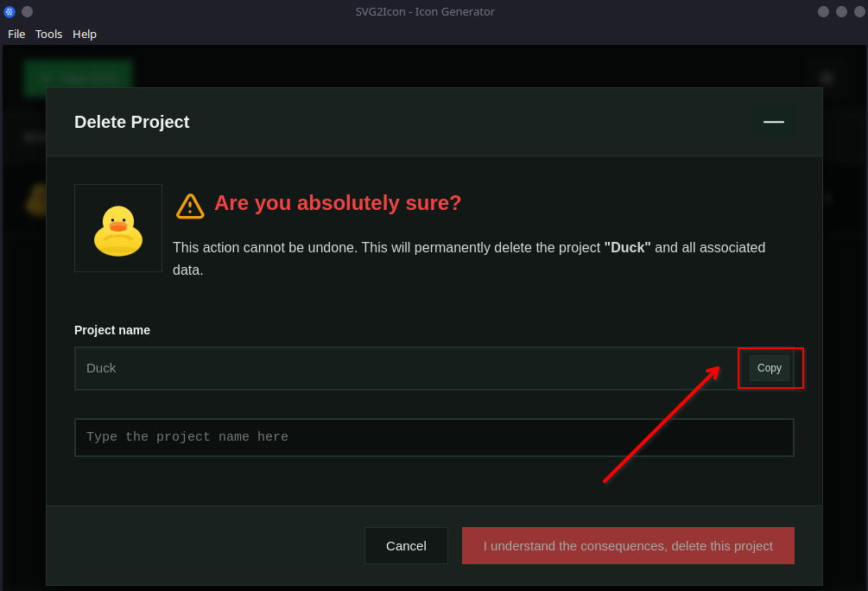The height and width of the screenshot is (591, 868).
Task: Click the 'Are you absolutely sure?' heading
Action: (338, 203)
